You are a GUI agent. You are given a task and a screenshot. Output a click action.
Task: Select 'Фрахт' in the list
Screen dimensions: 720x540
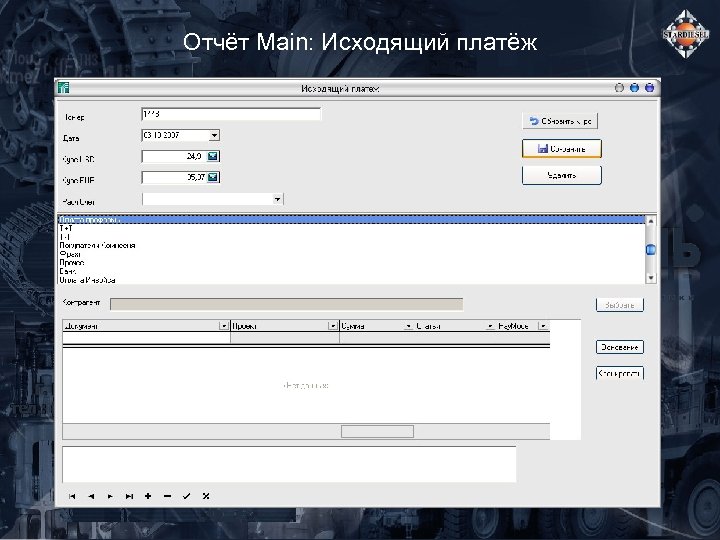(352, 254)
